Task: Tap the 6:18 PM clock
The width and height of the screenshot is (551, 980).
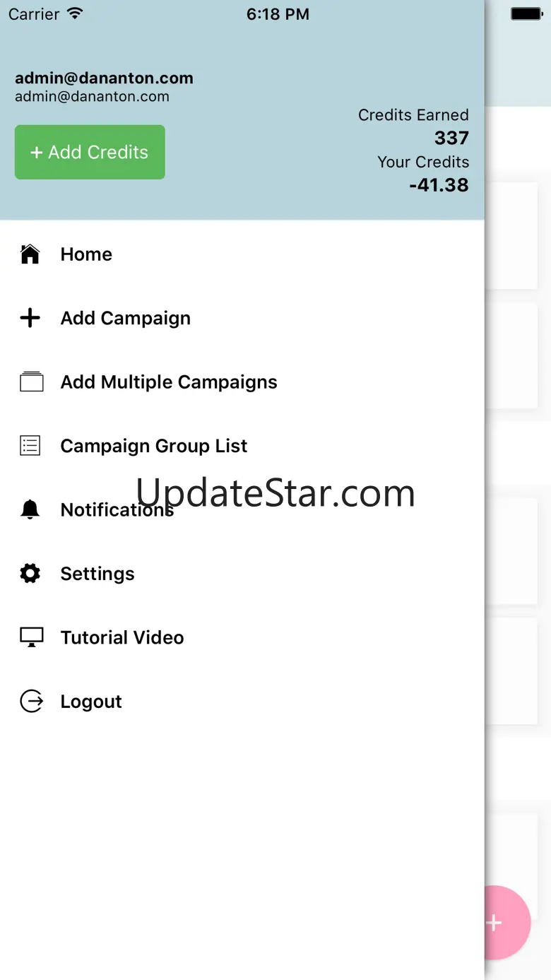Action: (x=278, y=14)
